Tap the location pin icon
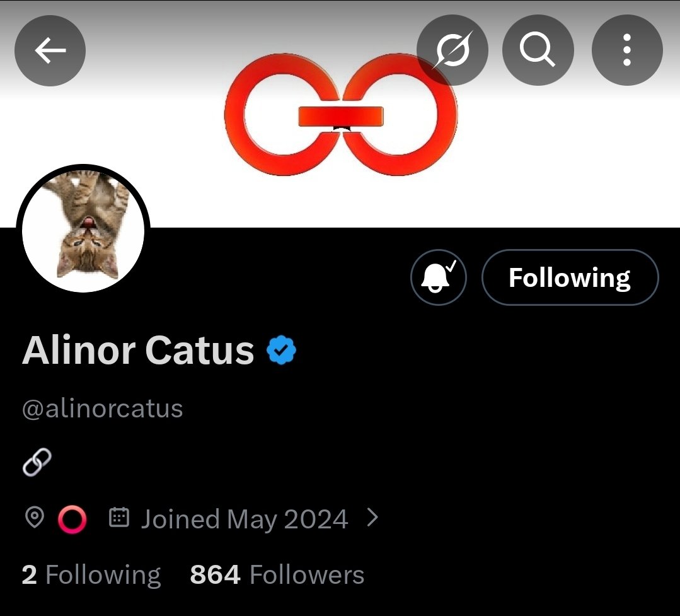 [34, 518]
